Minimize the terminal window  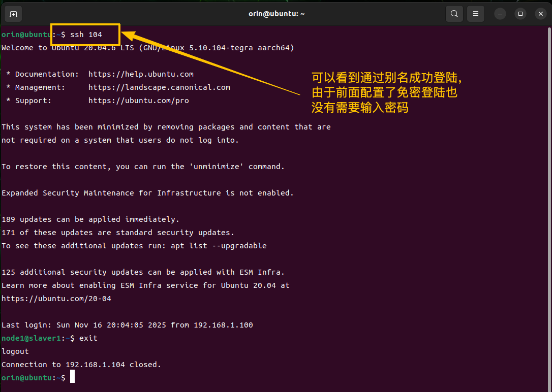click(x=500, y=14)
